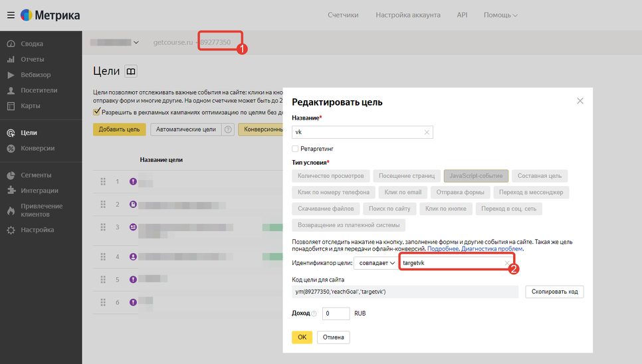Viewport: 642px width, 364px height.
Task: Click the question mark near Автоматические цели
Action: [x=229, y=130]
